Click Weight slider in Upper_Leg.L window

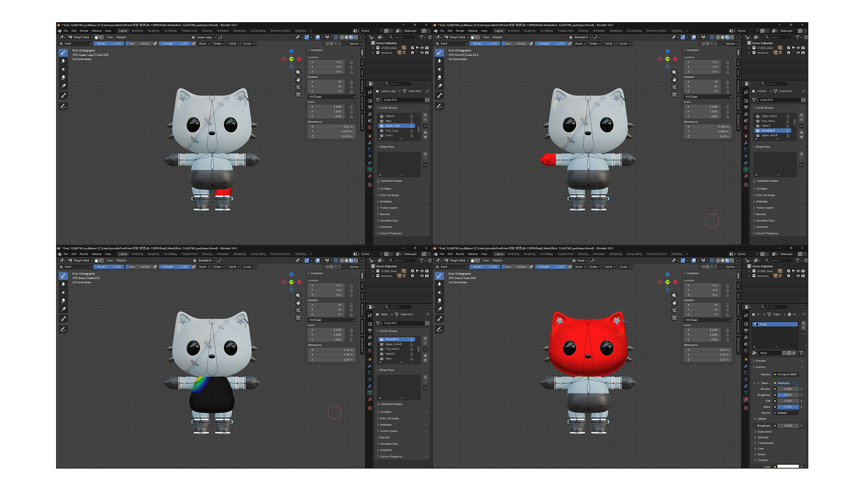tap(109, 43)
